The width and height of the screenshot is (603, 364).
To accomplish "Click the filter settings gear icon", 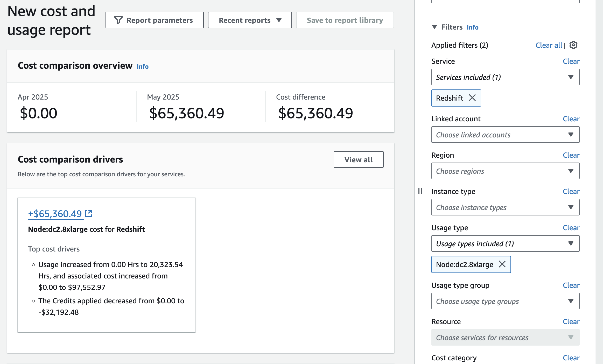I will (x=573, y=45).
